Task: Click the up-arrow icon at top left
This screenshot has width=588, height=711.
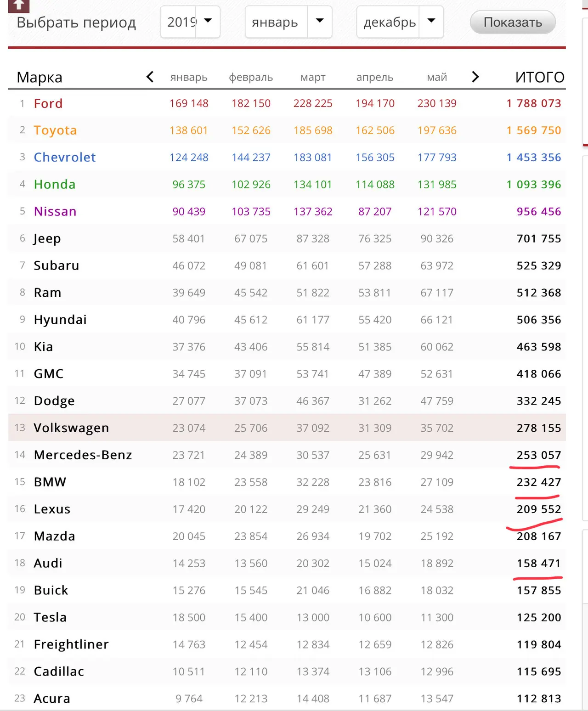Action: point(19,6)
